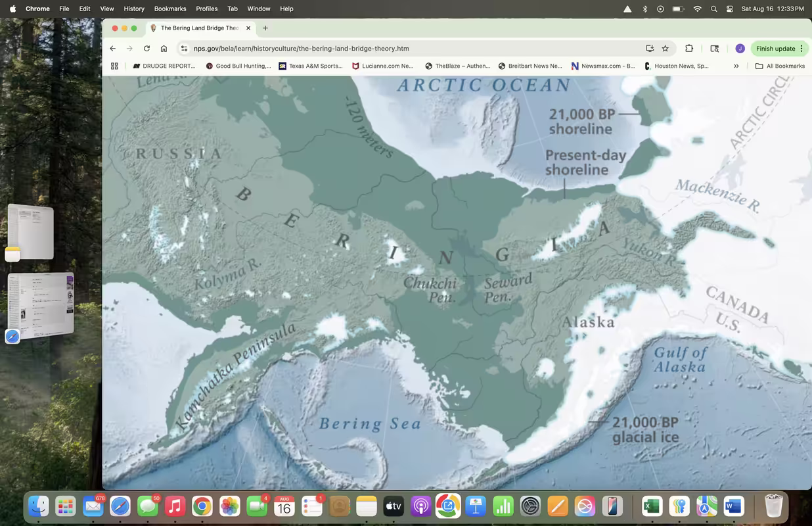
Task: Open Wi-Fi status menu
Action: (x=697, y=9)
